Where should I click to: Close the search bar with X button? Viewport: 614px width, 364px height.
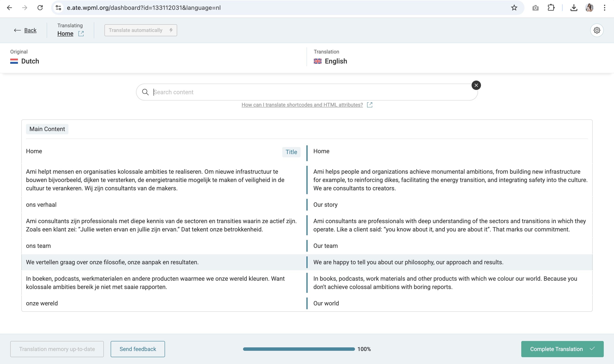coord(476,85)
